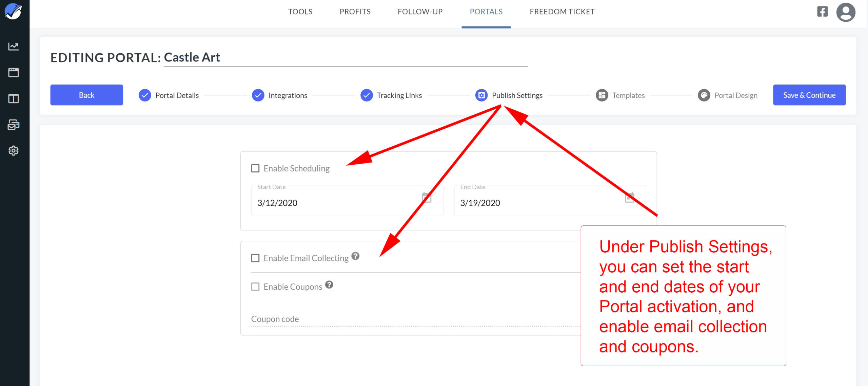The image size is (868, 386).
Task: Open the settings gear in sidebar
Action: pos(13,150)
